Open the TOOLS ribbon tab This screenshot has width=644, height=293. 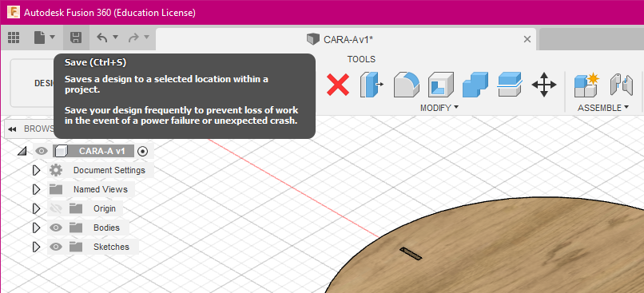[361, 60]
